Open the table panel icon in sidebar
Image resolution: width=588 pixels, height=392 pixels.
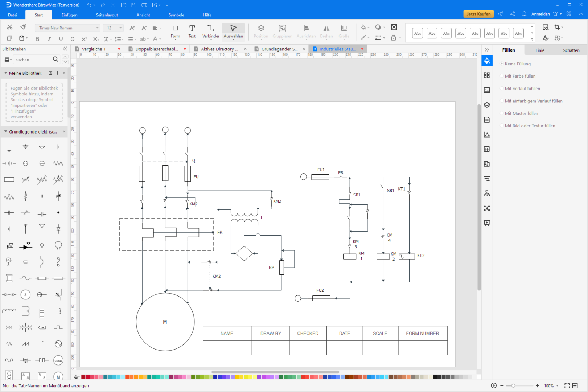[x=487, y=149]
